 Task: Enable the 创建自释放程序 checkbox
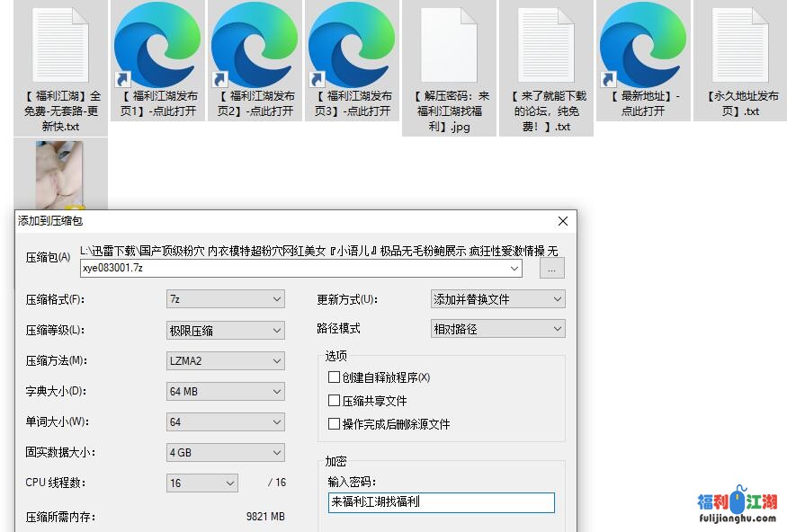coord(335,377)
